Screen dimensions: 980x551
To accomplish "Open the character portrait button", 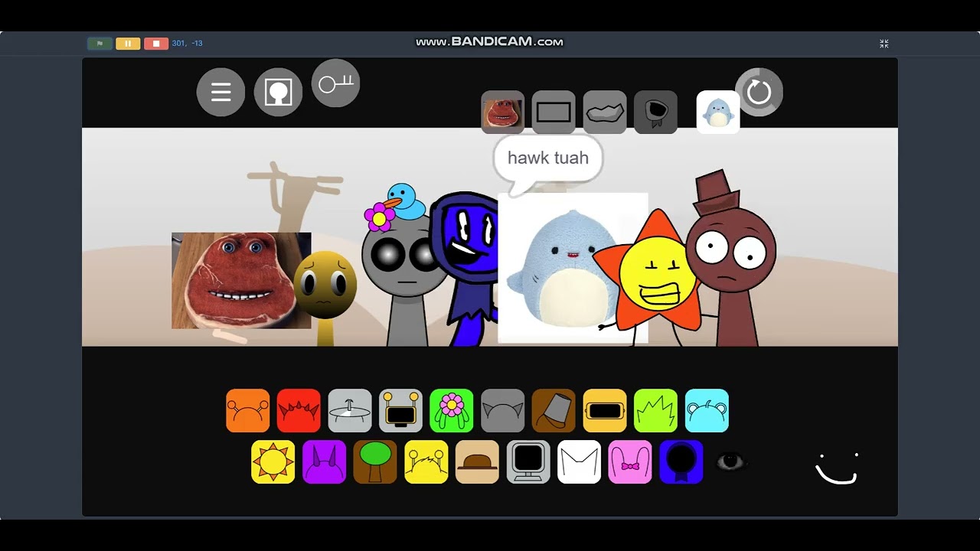I will [x=278, y=93].
